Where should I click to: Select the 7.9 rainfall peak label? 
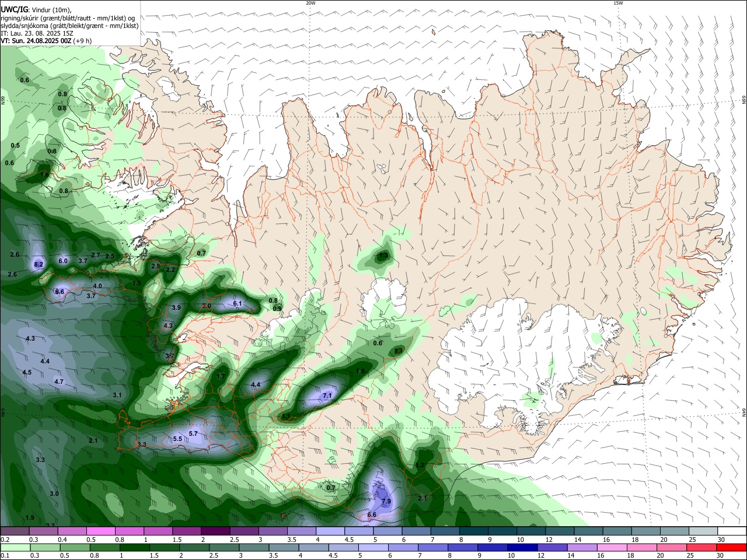click(x=386, y=501)
